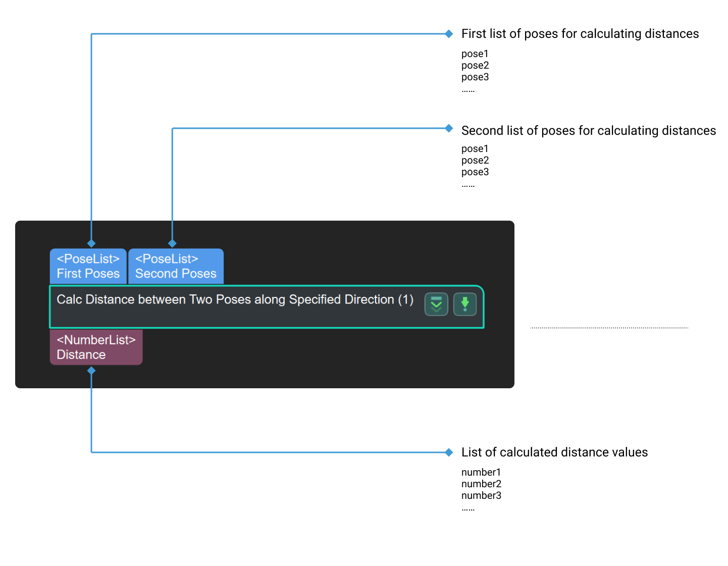Click the diamond connector above Second Poses port
Viewport: 728px width, 566px height.
coord(172,243)
